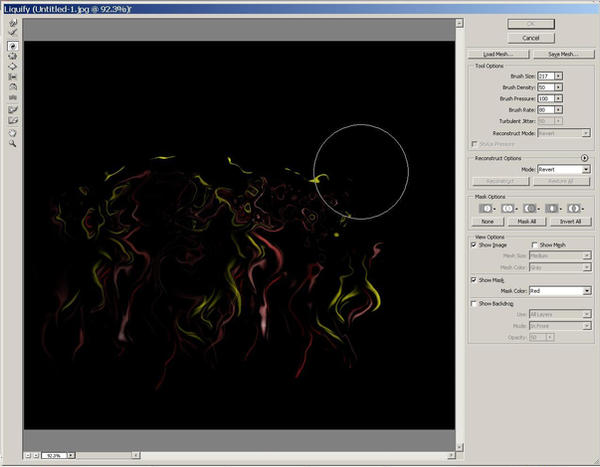600x467 pixels.
Task: Click the Invert All button
Action: pos(571,222)
